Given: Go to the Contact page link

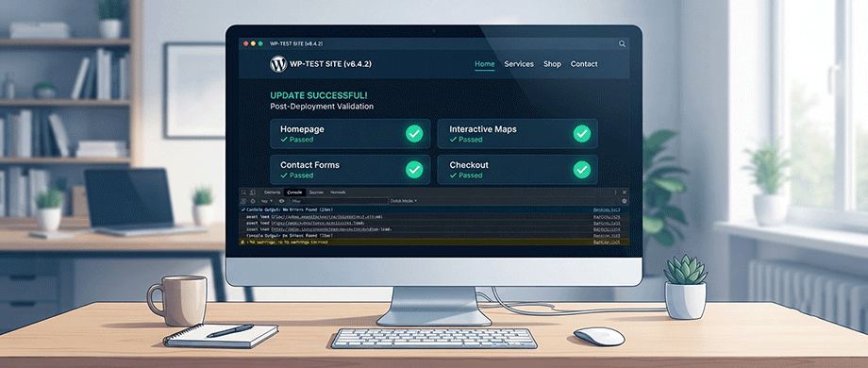Looking at the screenshot, I should (x=584, y=64).
